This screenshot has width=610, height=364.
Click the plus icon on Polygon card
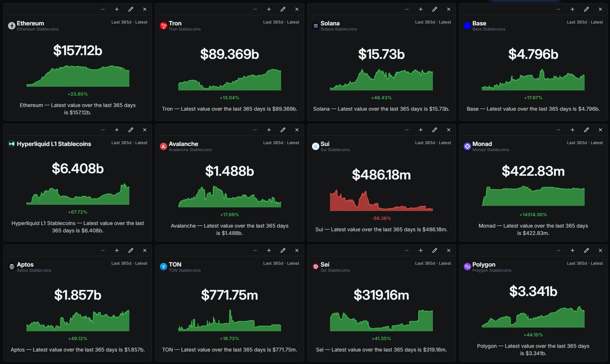572,251
